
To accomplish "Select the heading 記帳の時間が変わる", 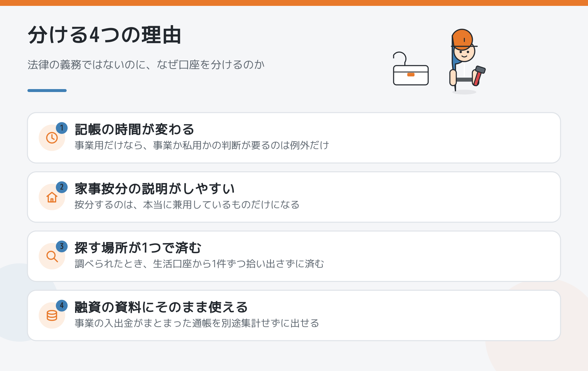I will 135,130.
